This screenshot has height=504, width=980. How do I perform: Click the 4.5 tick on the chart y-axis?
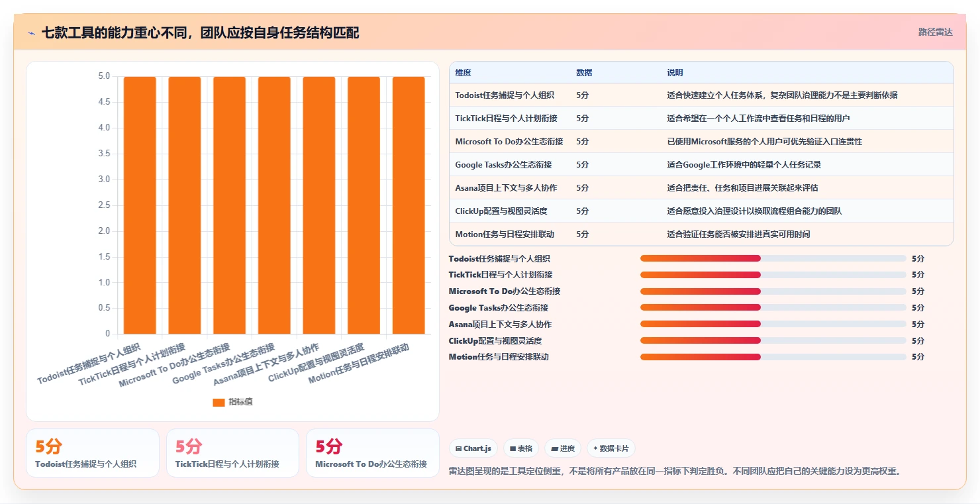coord(104,102)
